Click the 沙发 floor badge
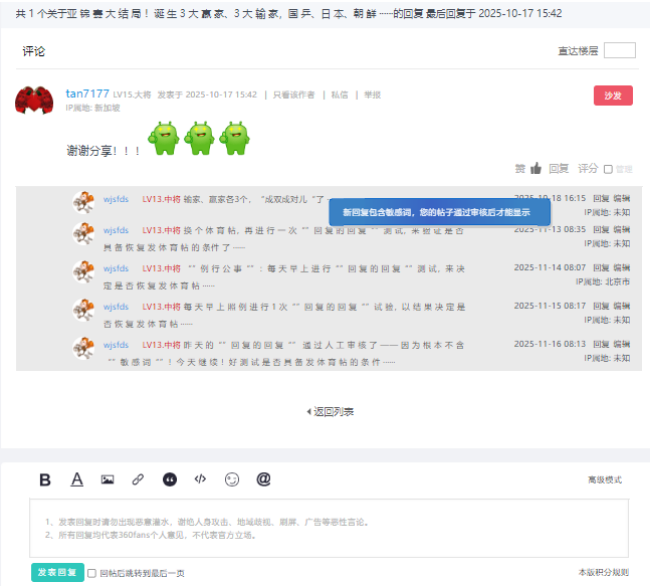The height and width of the screenshot is (588, 652). pyautogui.click(x=613, y=96)
